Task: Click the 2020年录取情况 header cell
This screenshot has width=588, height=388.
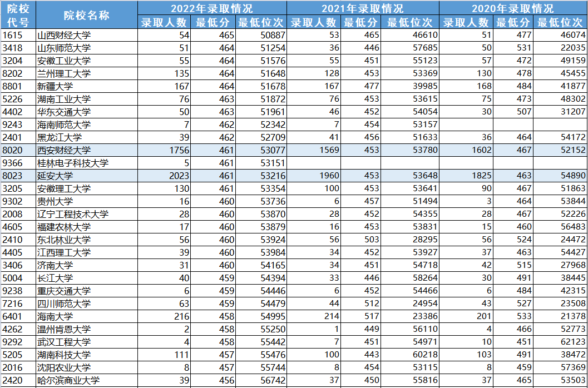Action: point(514,8)
